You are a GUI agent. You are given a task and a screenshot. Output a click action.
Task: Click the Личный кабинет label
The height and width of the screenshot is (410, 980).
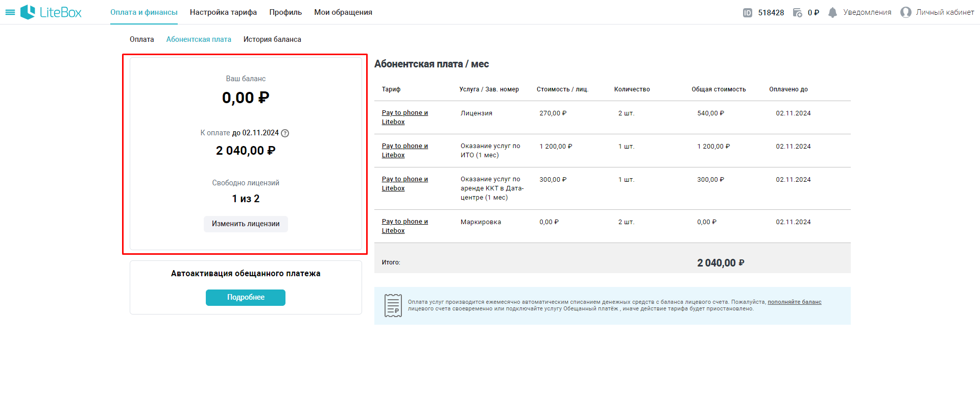(x=945, y=12)
